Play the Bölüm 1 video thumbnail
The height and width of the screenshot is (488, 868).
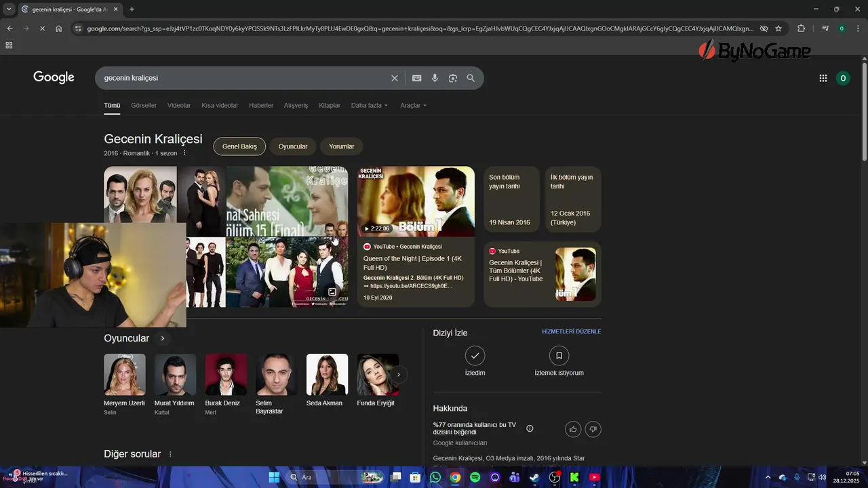(416, 201)
